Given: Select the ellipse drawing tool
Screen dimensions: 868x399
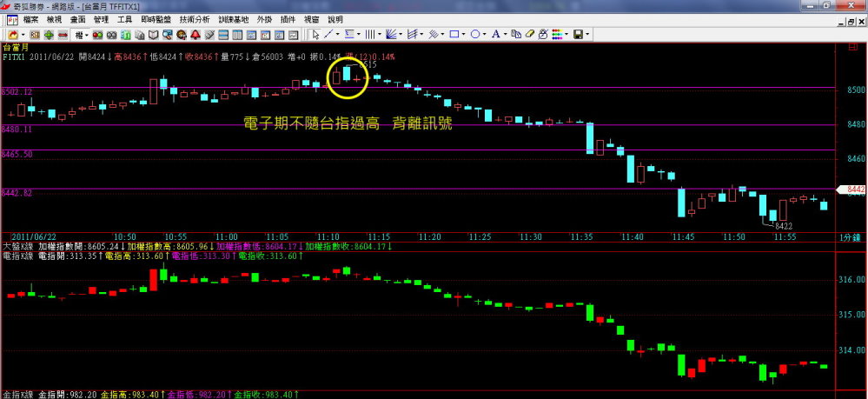Looking at the screenshot, I should [475, 34].
